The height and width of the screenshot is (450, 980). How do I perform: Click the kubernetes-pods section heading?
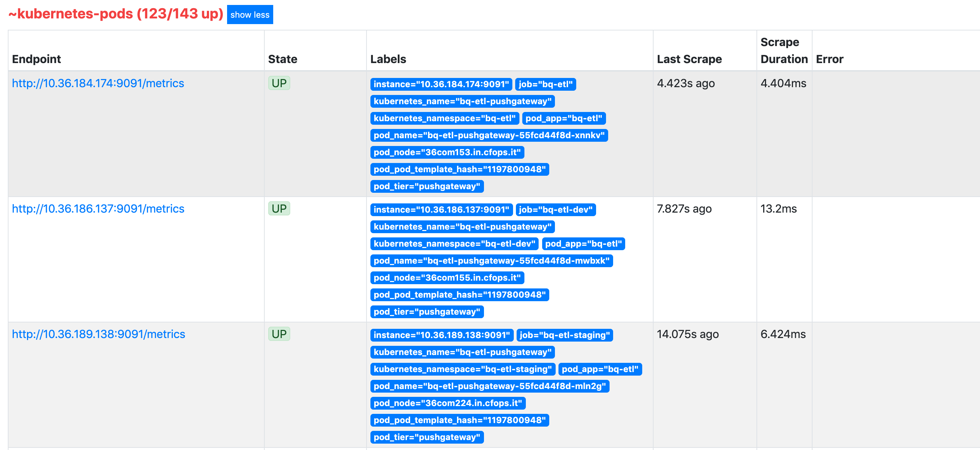[116, 14]
